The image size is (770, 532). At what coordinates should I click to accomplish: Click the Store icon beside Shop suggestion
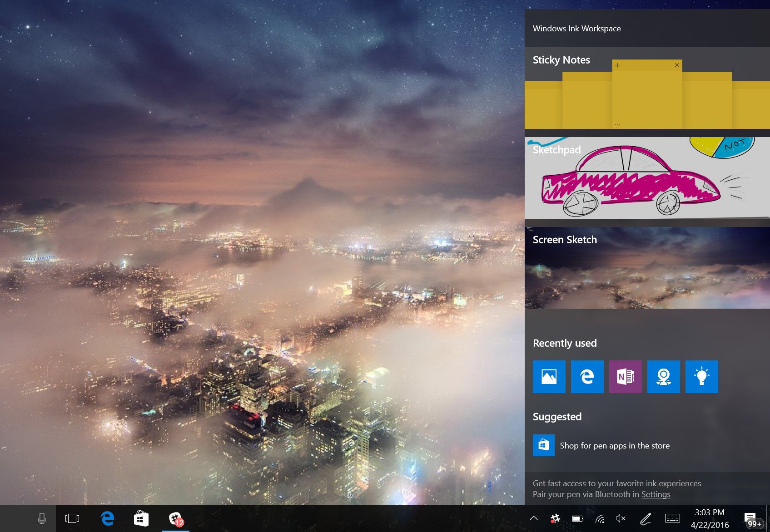[x=543, y=445]
